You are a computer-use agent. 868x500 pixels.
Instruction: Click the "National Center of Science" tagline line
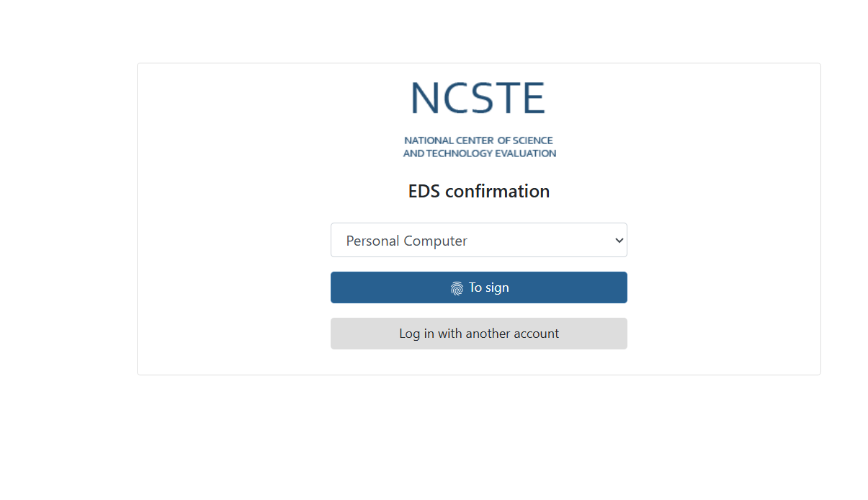[478, 140]
